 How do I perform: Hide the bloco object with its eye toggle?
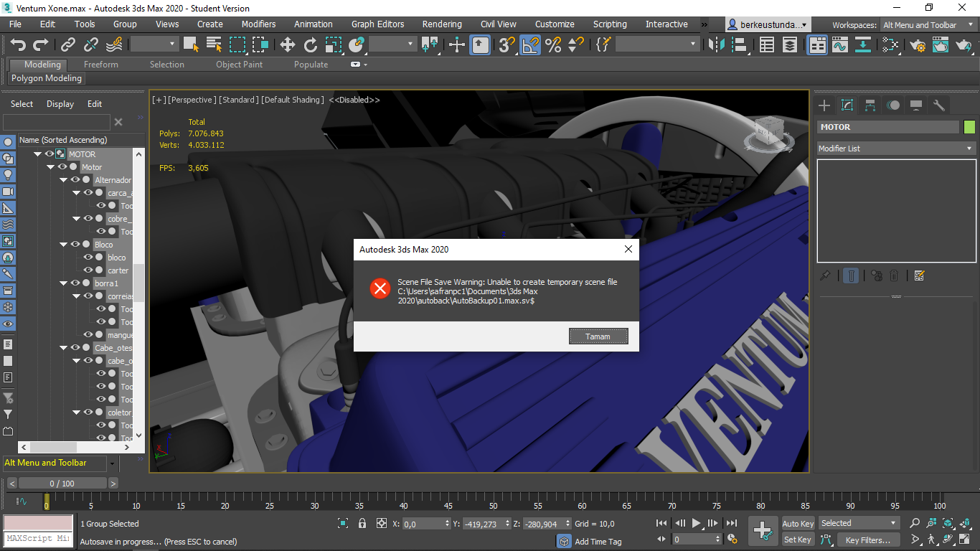tap(88, 257)
